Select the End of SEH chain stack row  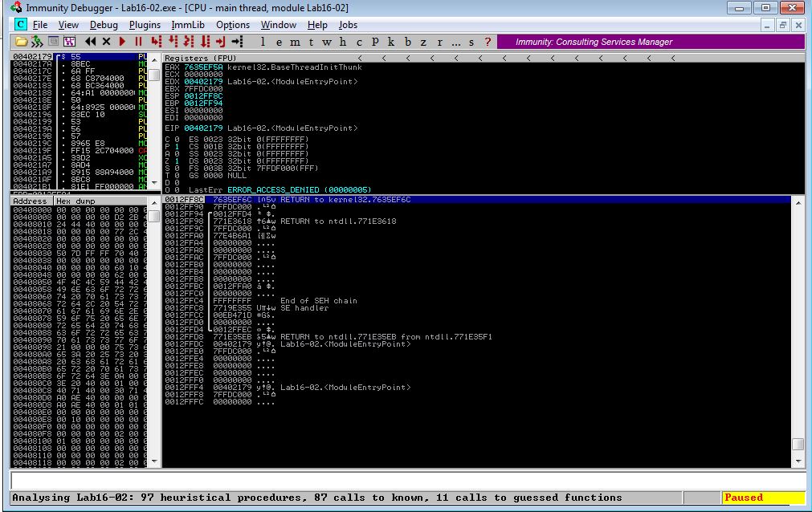click(x=477, y=301)
